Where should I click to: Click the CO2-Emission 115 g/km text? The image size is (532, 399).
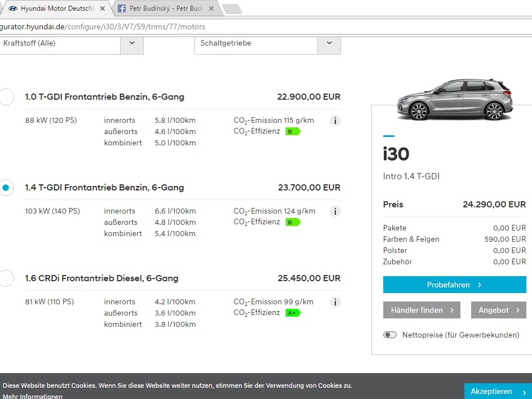pyautogui.click(x=274, y=121)
